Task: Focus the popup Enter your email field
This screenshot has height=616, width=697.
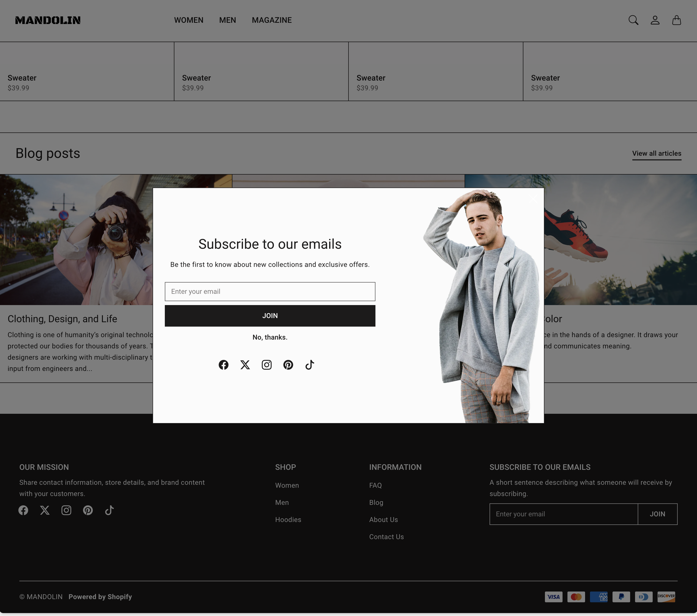Action: (x=270, y=291)
